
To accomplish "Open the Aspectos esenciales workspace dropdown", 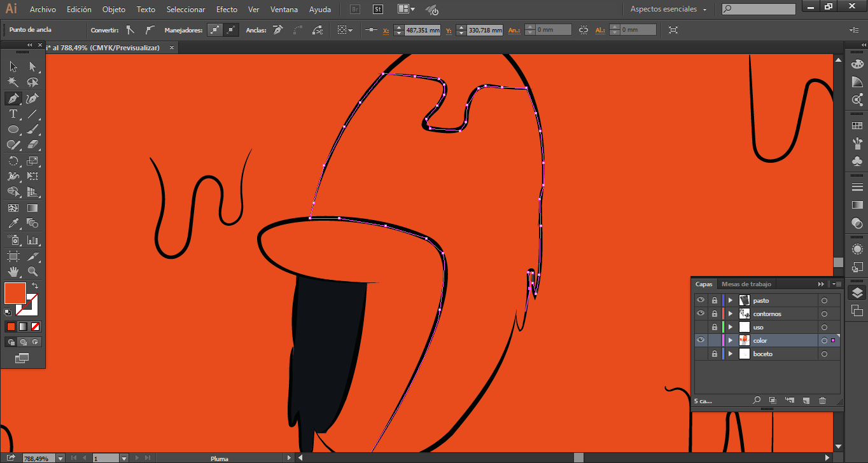I will (668, 10).
